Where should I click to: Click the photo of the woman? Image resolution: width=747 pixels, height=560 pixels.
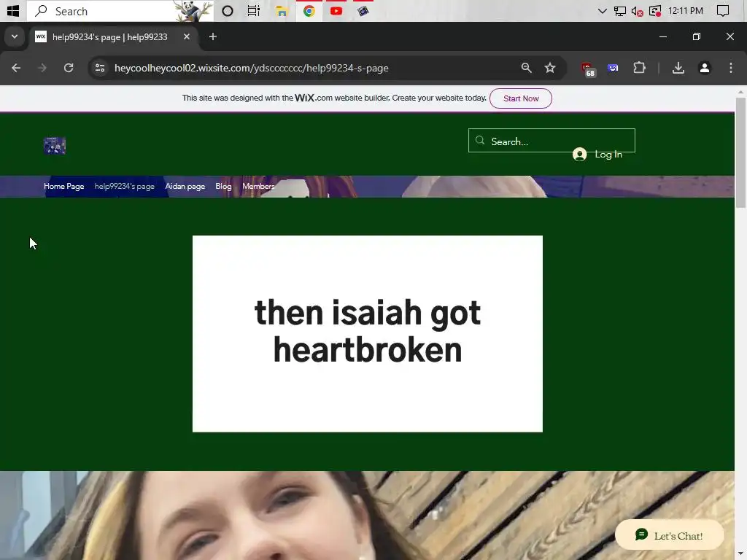(x=368, y=516)
